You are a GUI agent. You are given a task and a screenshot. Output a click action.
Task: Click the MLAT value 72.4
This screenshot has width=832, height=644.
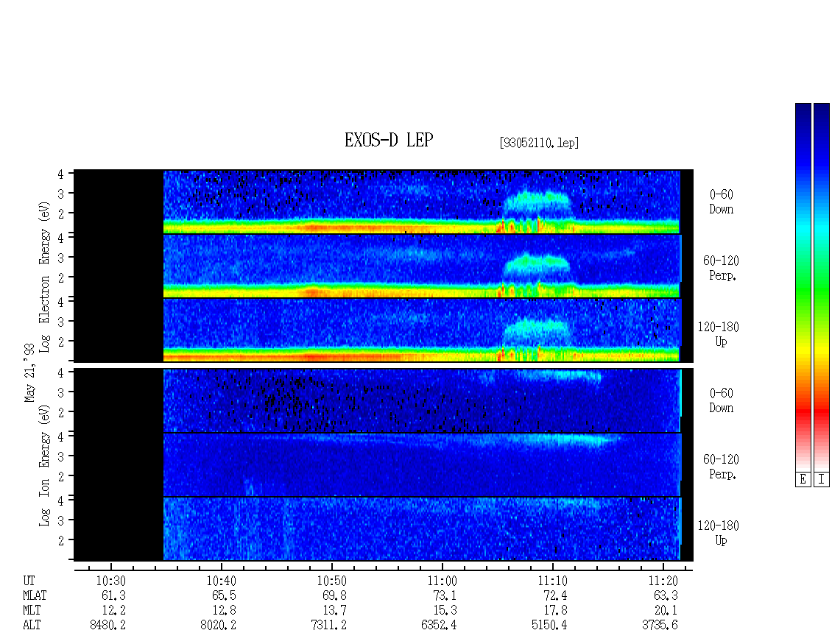(x=555, y=595)
